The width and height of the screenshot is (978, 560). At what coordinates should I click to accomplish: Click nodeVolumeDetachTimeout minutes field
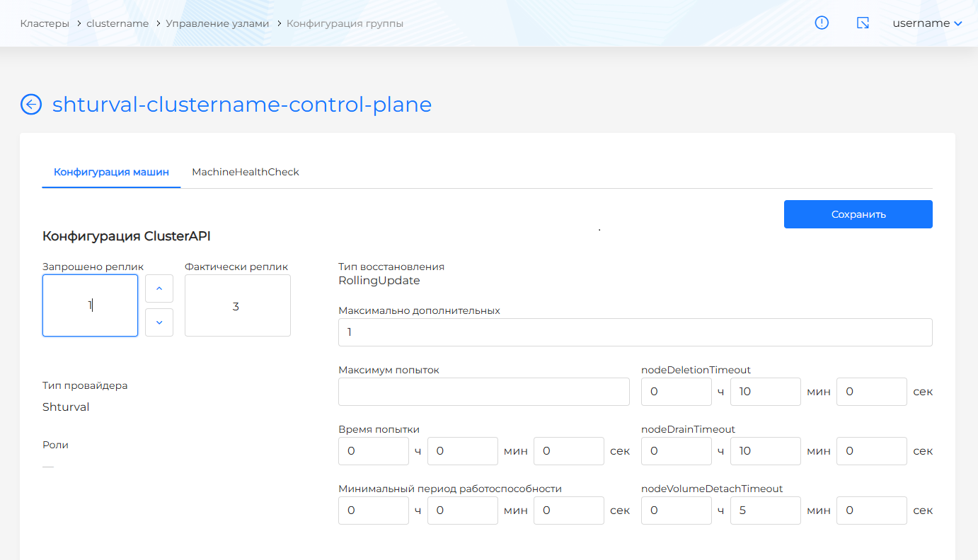765,511
